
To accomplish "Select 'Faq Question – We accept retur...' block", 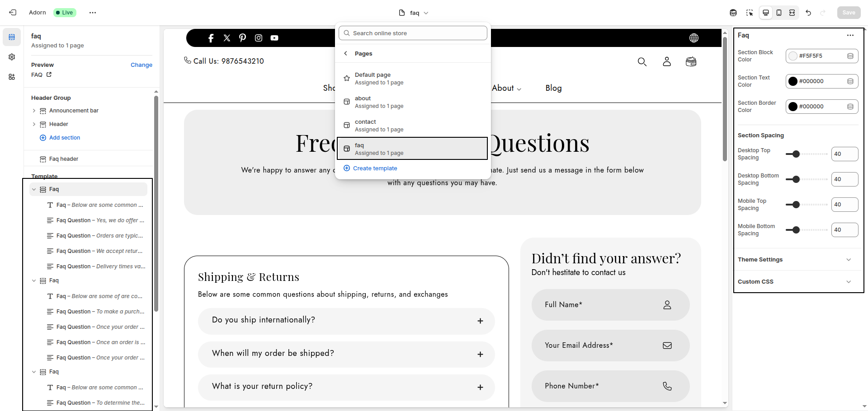I will point(95,251).
